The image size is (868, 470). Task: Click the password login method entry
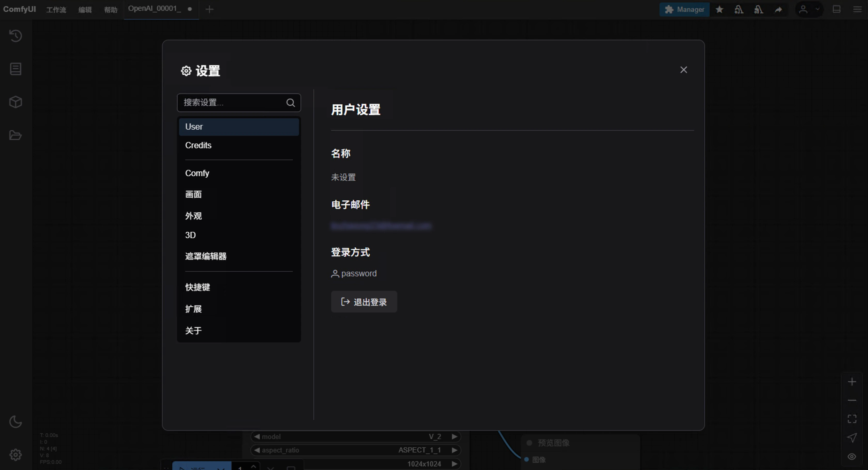pyautogui.click(x=354, y=273)
